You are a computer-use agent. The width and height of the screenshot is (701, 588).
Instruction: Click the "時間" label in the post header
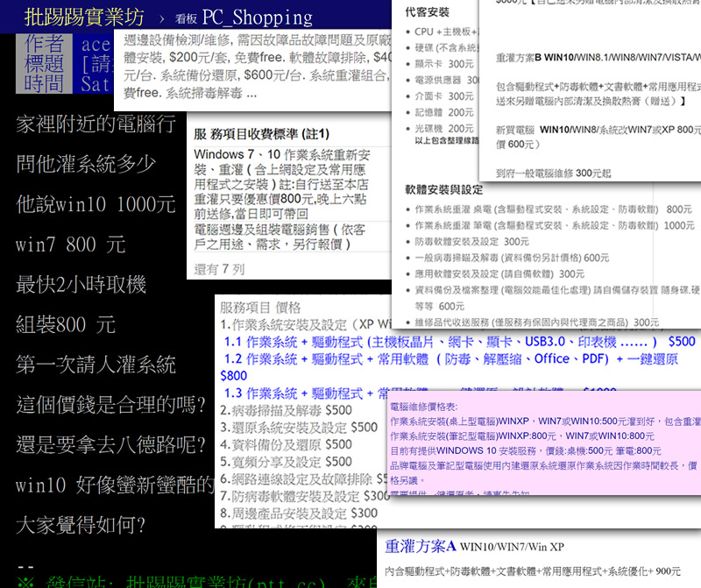point(44,83)
